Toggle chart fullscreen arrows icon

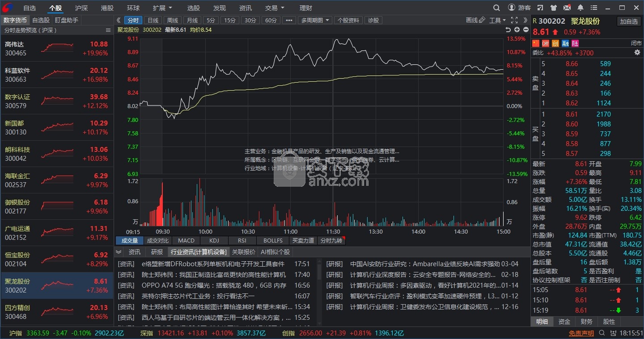coord(514,20)
